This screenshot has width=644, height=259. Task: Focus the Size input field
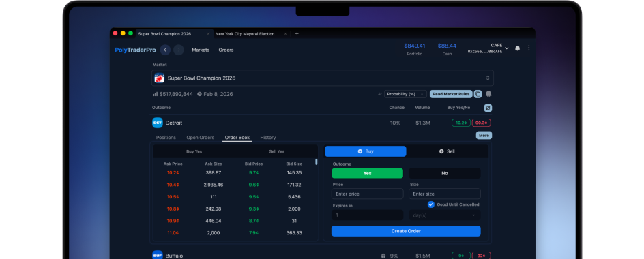pos(445,194)
